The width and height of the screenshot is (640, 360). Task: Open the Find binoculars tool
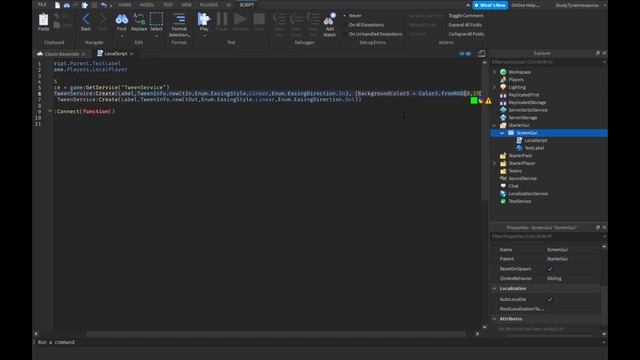click(x=122, y=19)
